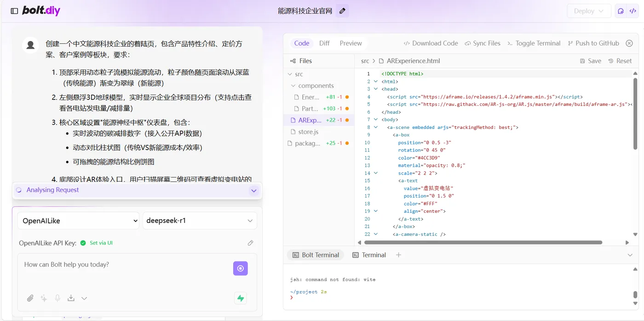Open the Ener... file in tree
The image size is (644, 321).
(x=320, y=97)
